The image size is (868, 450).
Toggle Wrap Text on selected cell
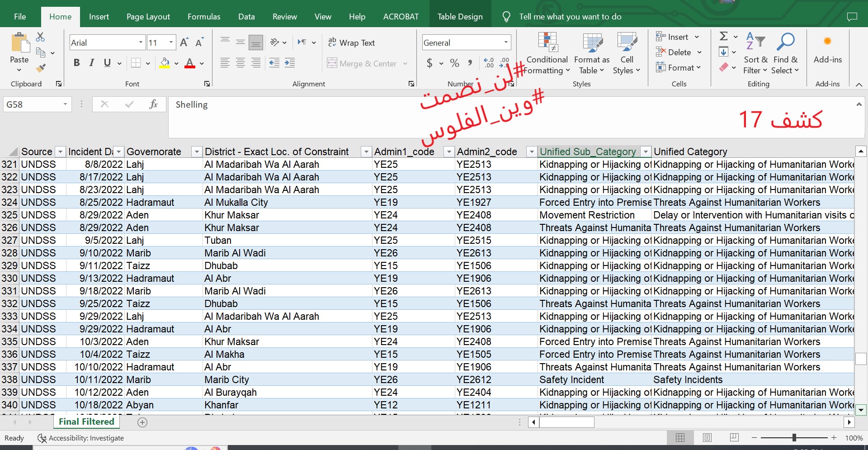[x=352, y=43]
